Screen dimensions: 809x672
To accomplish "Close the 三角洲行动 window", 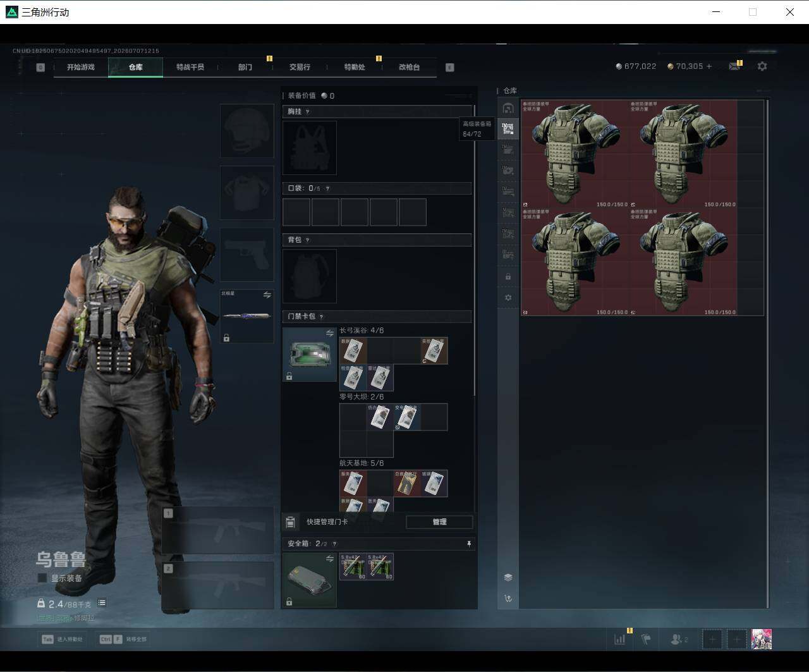I will 790,12.
